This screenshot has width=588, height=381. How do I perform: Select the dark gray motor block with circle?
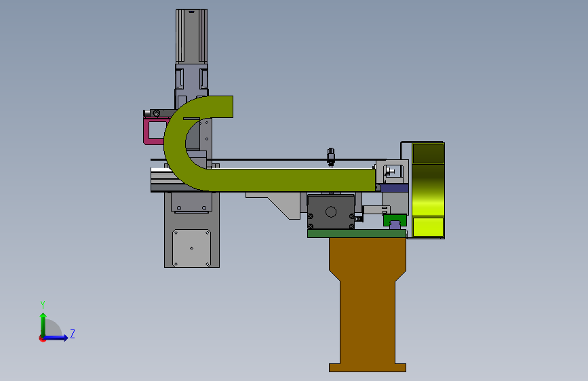[331, 212]
